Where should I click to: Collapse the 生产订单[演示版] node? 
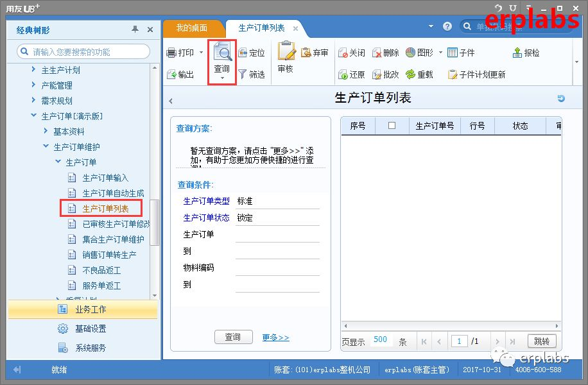point(34,116)
